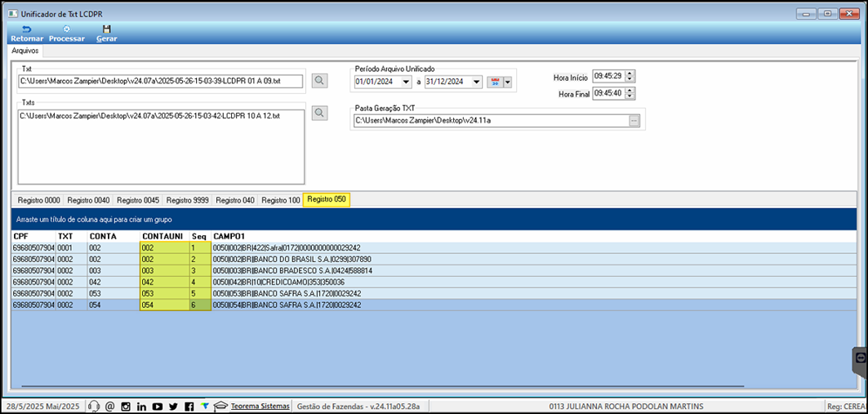This screenshot has height=414, width=868.
Task: Click the Seq column header
Action: tap(200, 236)
